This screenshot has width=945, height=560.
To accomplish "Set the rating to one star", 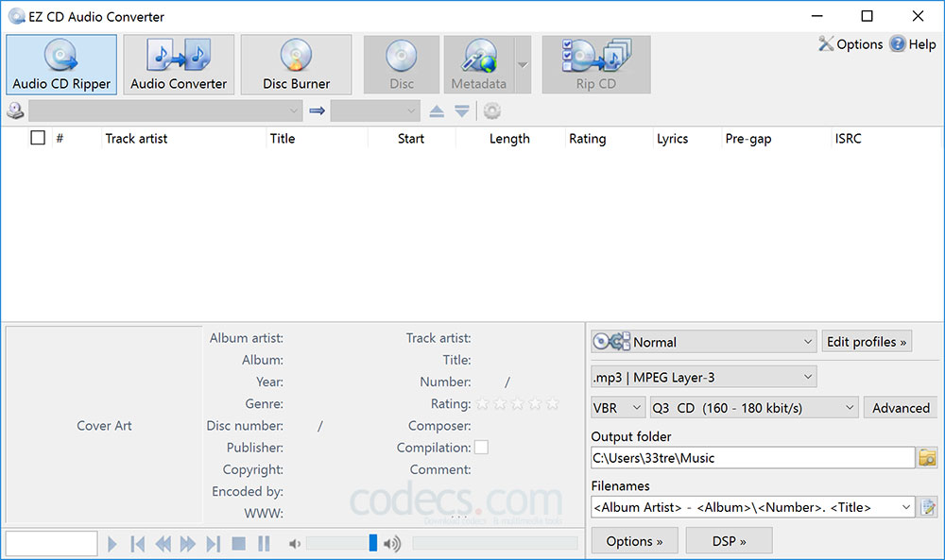I will click(482, 404).
